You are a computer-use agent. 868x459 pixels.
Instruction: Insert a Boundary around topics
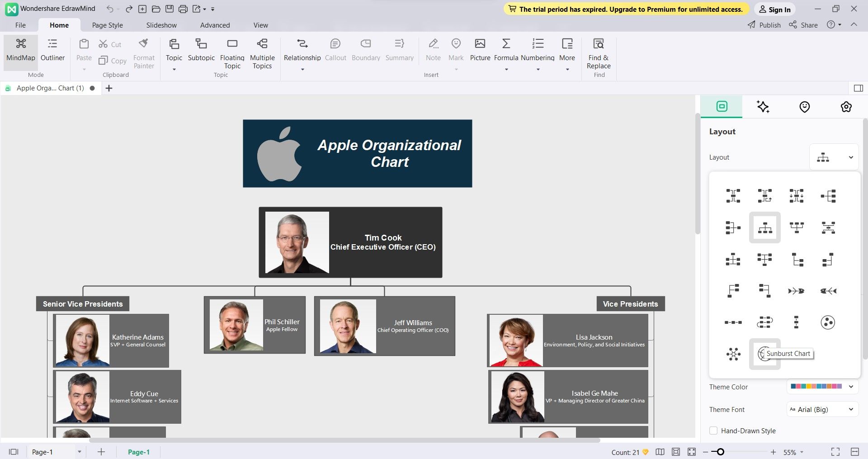pos(366,50)
